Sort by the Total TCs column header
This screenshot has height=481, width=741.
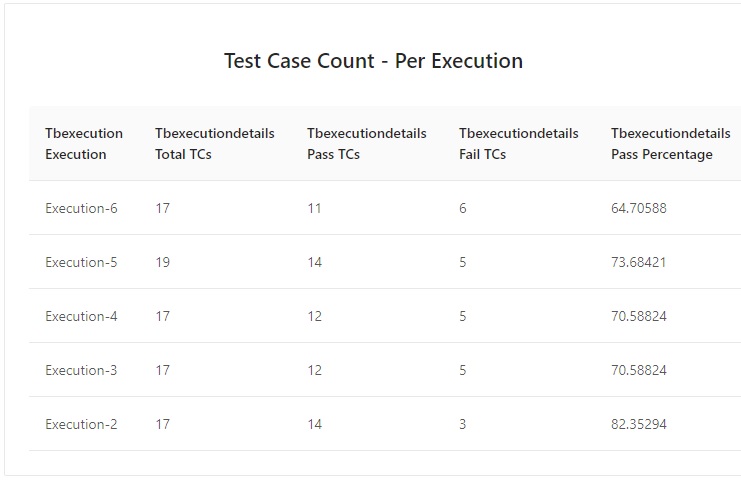[x=214, y=144]
